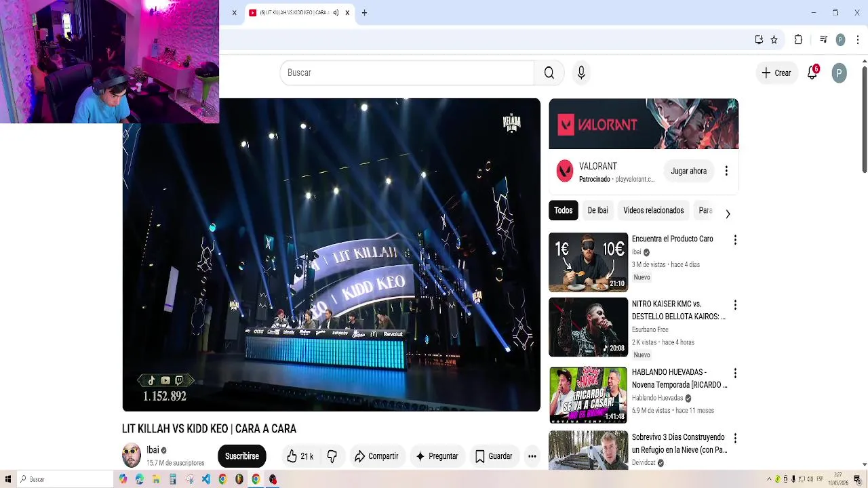Click the video player area
Image resolution: width=868 pixels, height=488 pixels.
331,255
